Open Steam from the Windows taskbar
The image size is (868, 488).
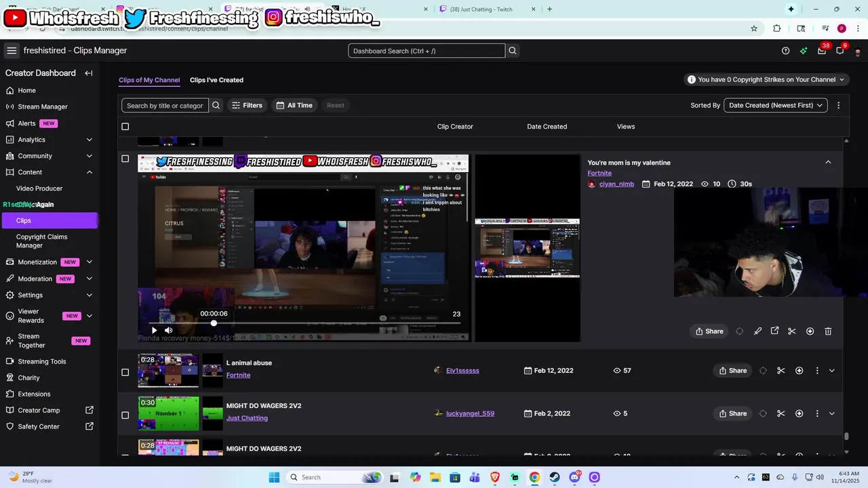pos(554,477)
